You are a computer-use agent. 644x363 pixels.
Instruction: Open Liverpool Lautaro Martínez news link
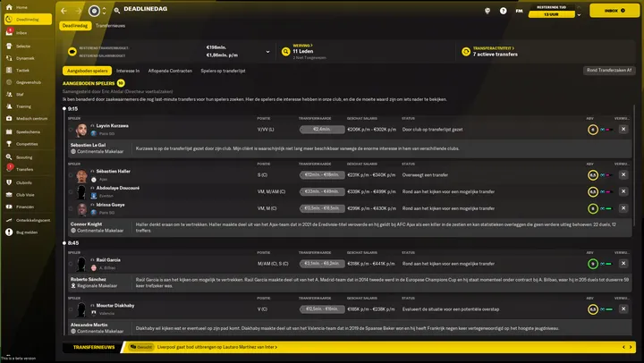[x=216, y=347]
